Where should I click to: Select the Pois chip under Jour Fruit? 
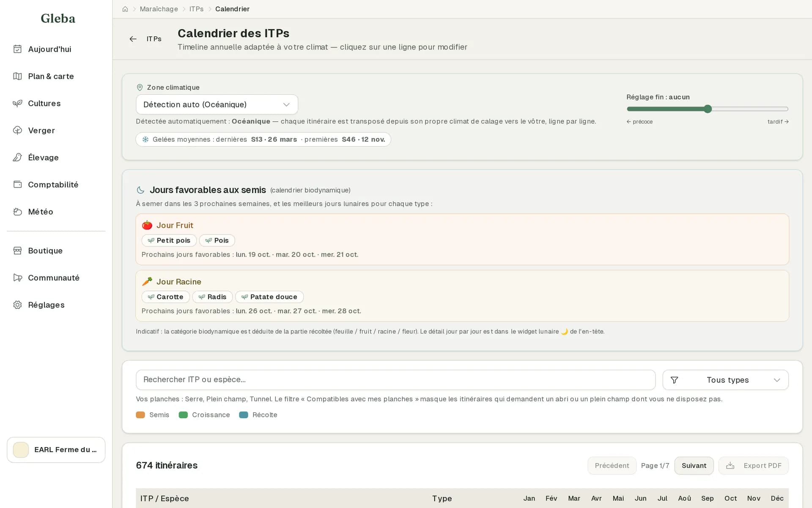[217, 240]
